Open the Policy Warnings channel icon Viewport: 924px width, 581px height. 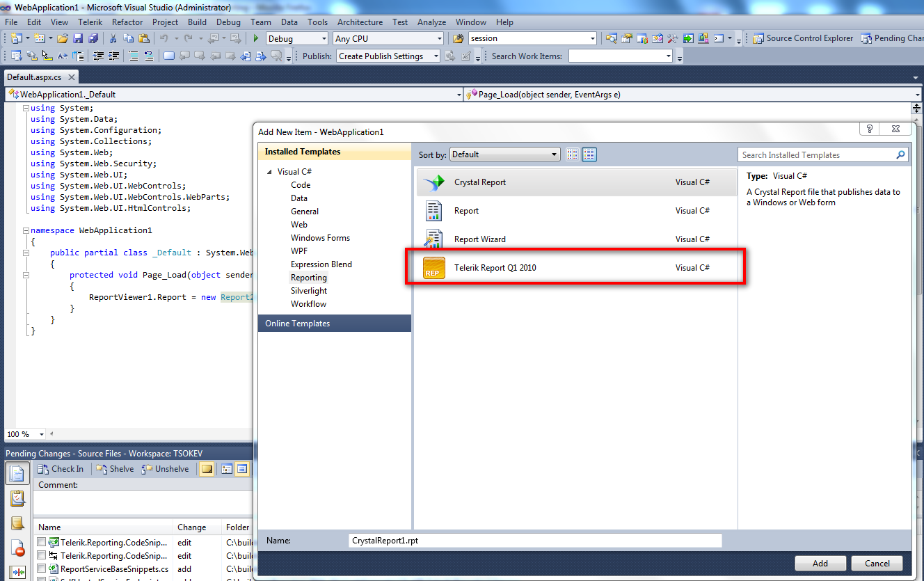coord(18,550)
